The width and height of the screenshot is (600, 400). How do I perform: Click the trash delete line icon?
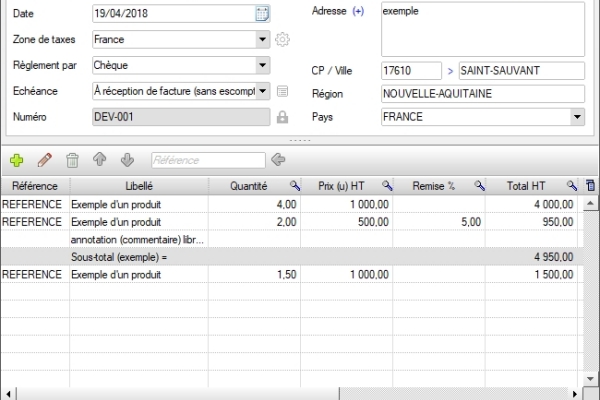coord(72,160)
